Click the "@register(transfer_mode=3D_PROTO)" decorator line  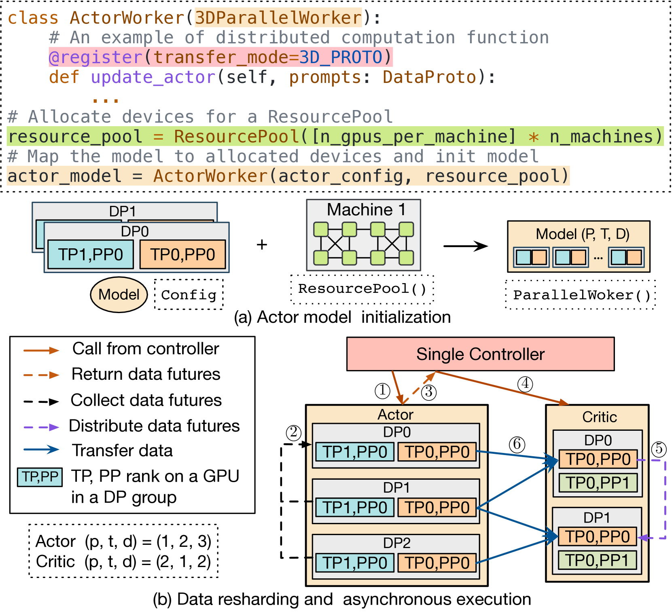point(220,57)
